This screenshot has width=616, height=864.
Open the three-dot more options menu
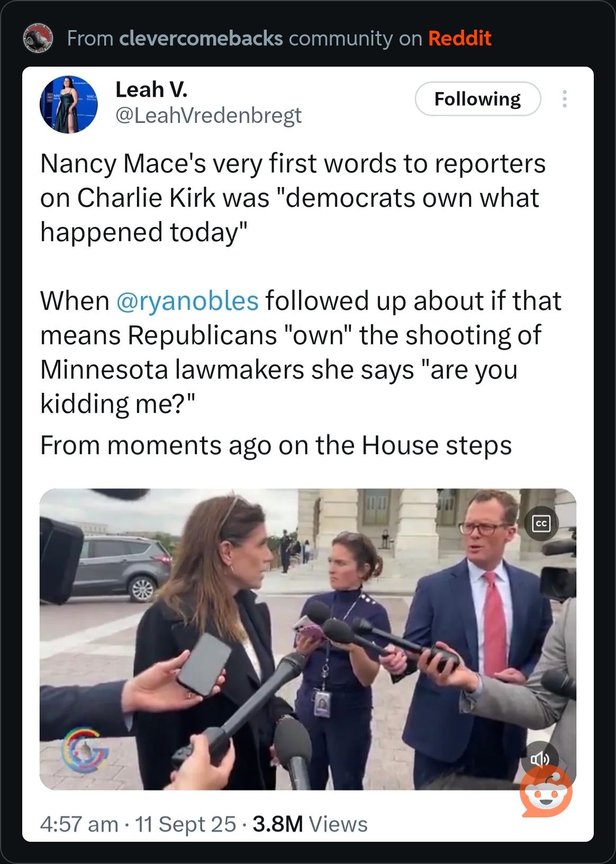tap(565, 99)
